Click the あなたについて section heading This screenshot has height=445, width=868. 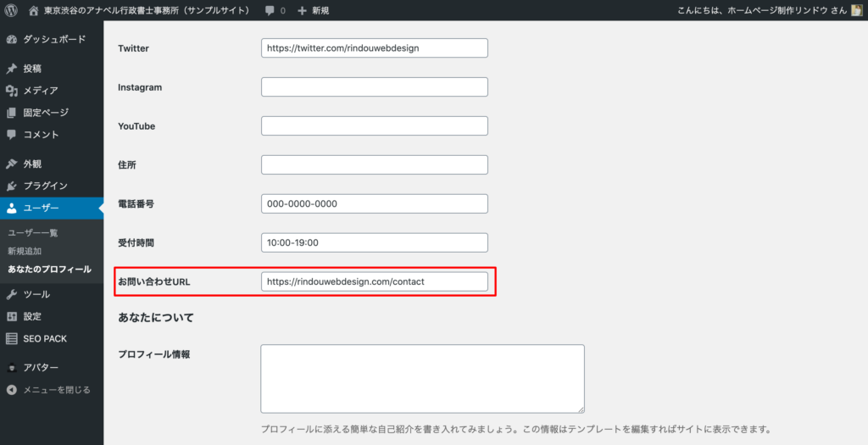[x=156, y=318]
